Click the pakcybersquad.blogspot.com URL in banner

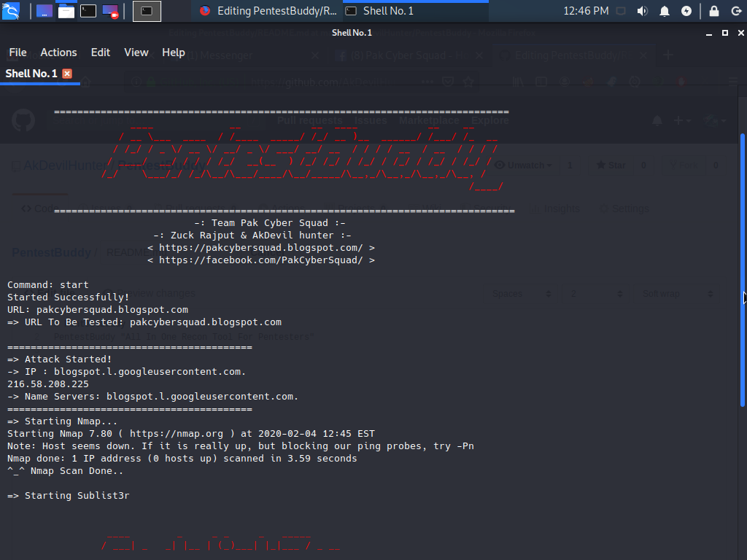261,248
